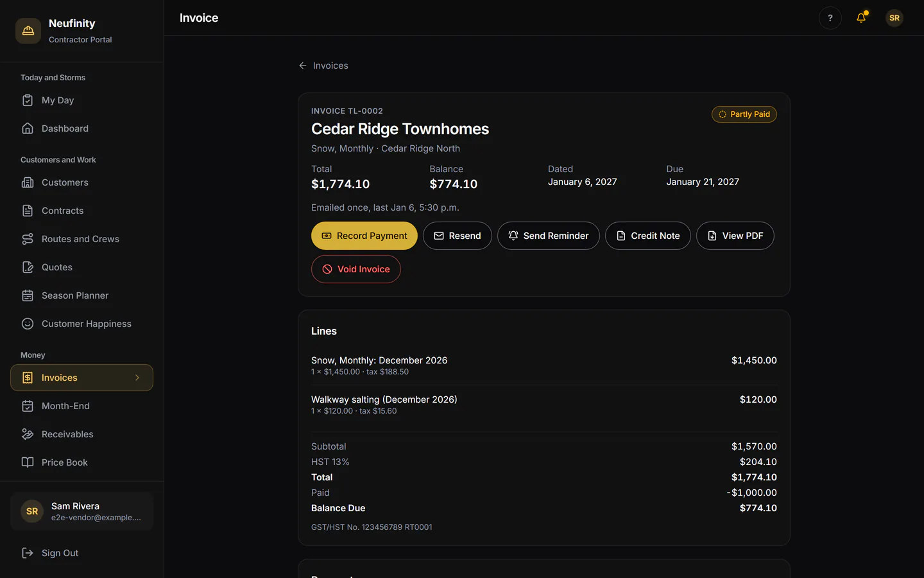
Task: Click the HST 13% amount $204.10
Action: click(x=758, y=462)
